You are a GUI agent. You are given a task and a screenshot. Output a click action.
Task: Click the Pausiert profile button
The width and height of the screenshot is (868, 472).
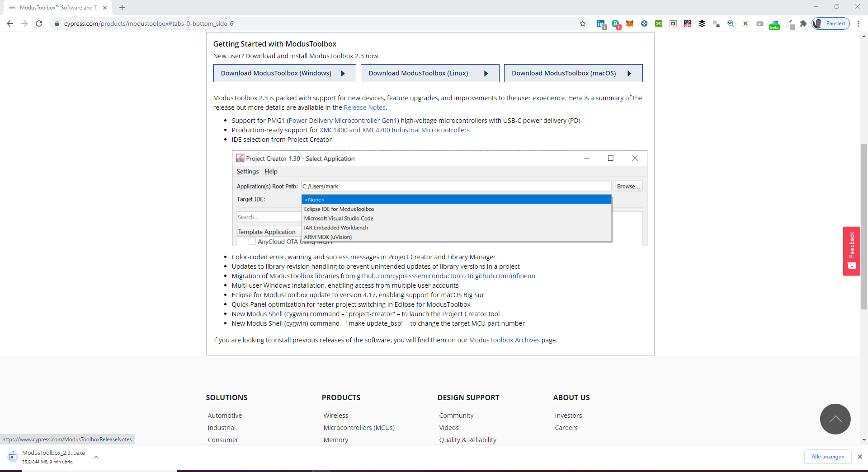point(831,23)
